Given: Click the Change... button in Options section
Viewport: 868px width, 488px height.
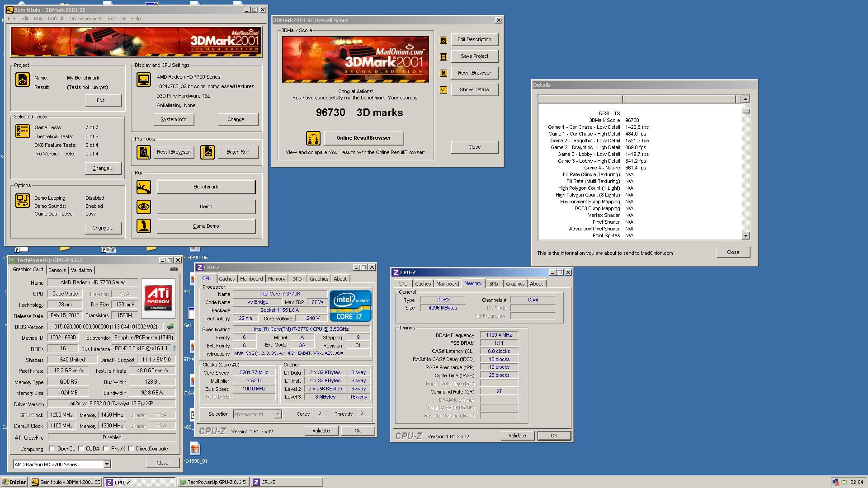Looking at the screenshot, I should [103, 228].
